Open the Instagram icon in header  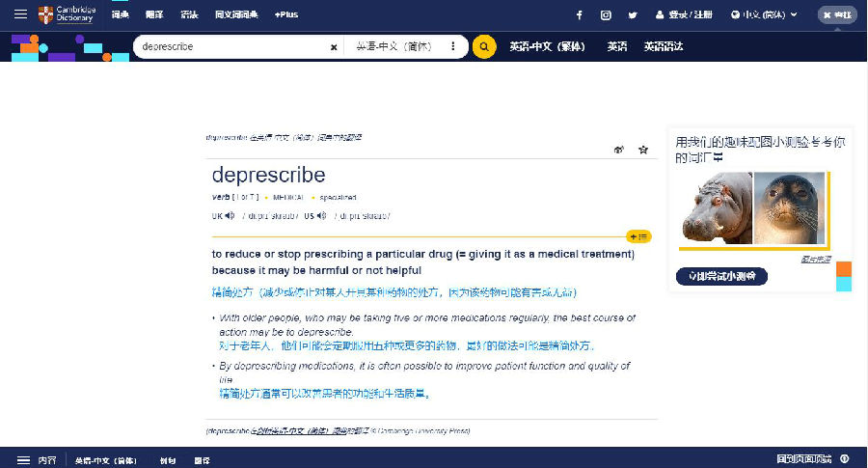(x=606, y=14)
